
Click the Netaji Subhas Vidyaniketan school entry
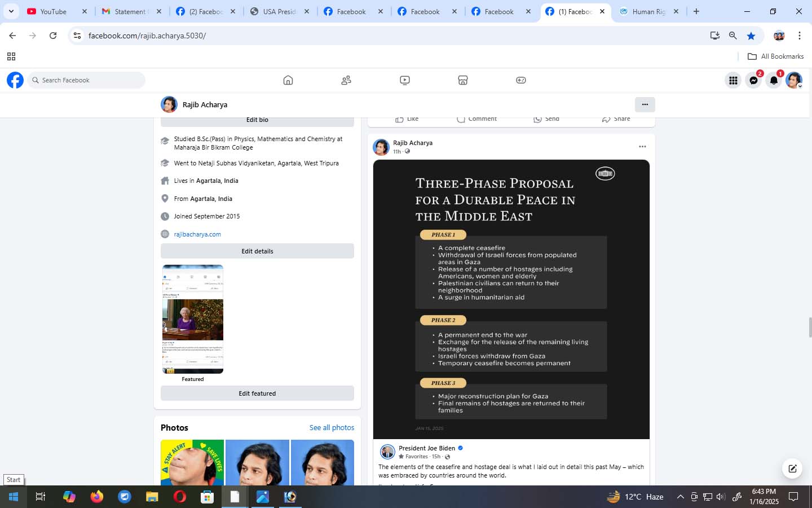(x=257, y=163)
